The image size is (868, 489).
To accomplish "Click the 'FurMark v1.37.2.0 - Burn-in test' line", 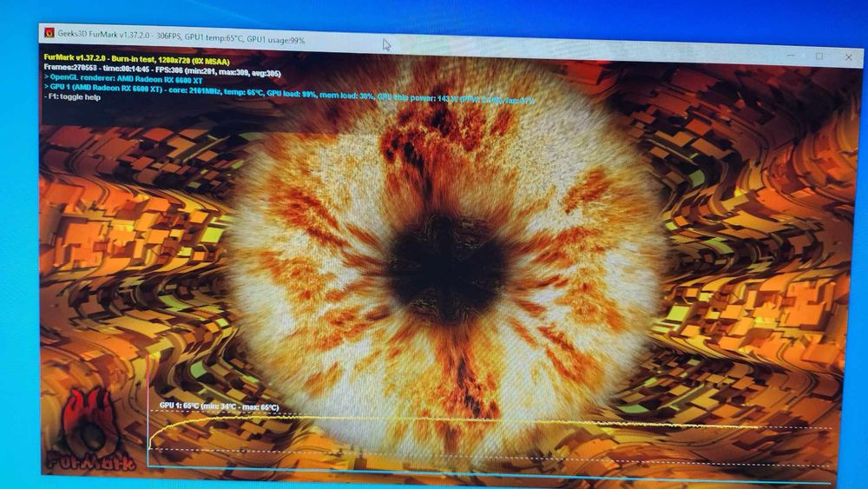I will pyautogui.click(x=137, y=59).
